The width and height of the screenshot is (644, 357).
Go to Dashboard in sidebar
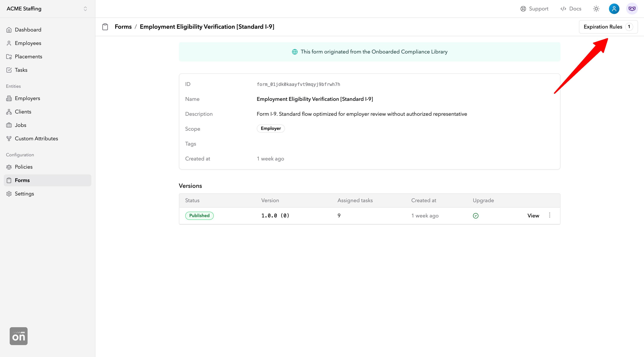click(x=28, y=30)
